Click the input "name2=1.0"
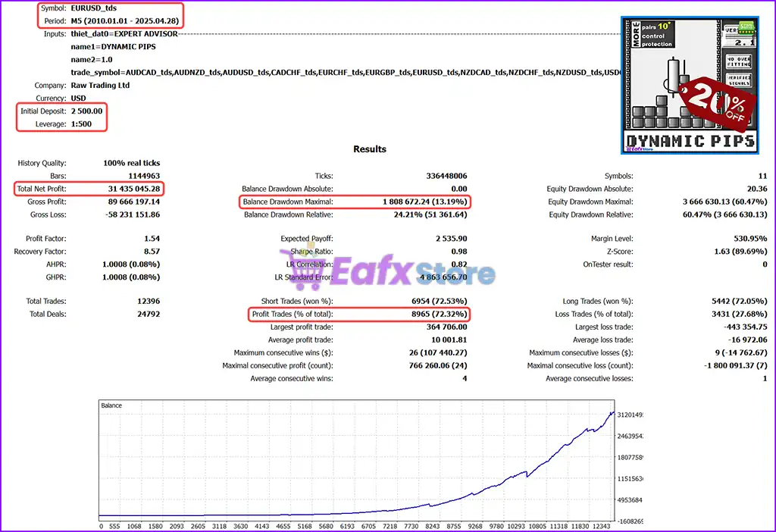Image resolution: width=776 pixels, height=532 pixels. click(x=92, y=59)
